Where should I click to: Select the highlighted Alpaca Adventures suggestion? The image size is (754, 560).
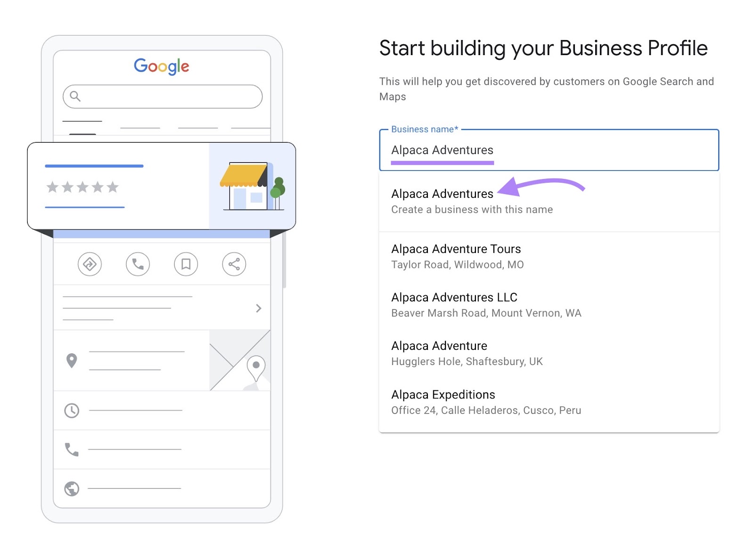point(442,194)
